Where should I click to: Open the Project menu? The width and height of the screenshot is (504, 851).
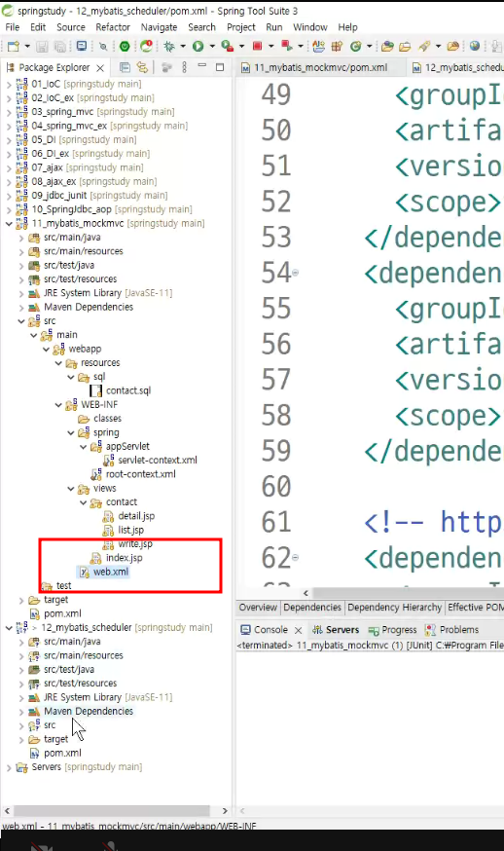[x=241, y=27]
